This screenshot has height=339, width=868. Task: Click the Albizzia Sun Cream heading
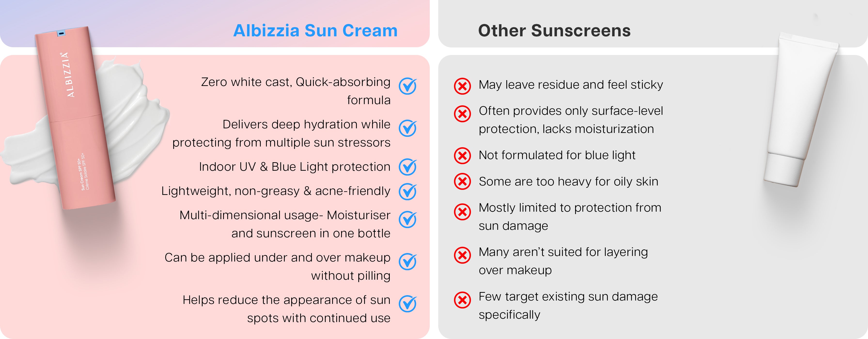coord(315,31)
